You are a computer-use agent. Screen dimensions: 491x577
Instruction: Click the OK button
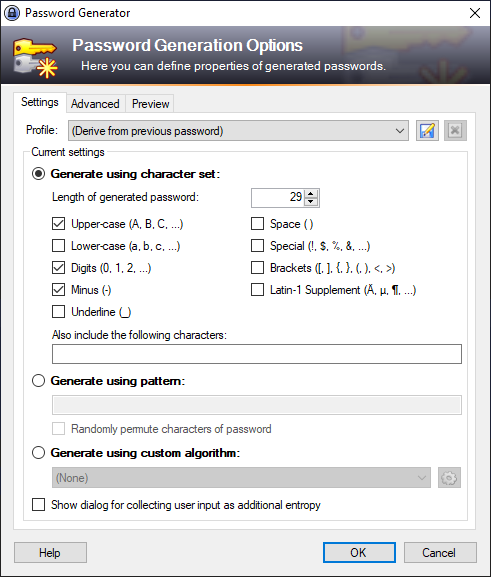[359, 552]
